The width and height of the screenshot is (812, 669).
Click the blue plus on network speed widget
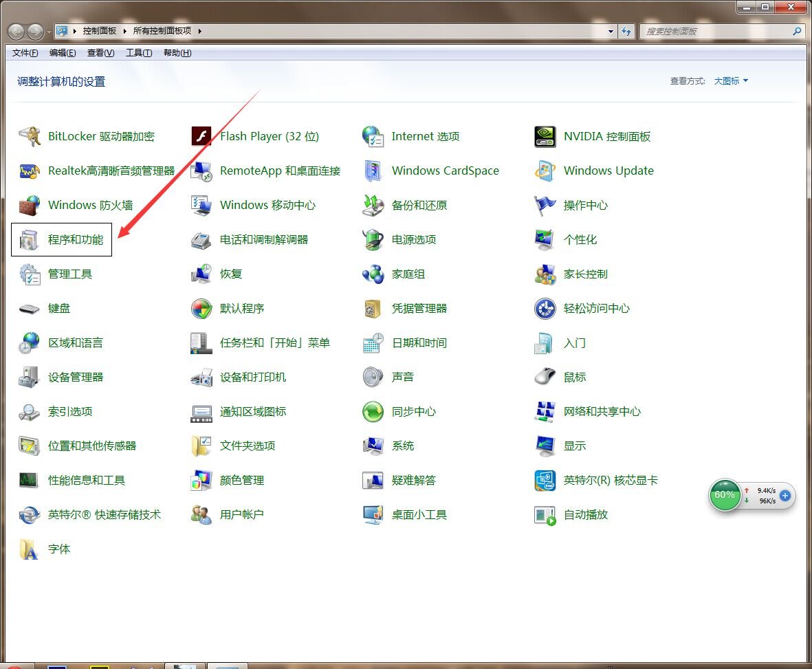click(785, 495)
